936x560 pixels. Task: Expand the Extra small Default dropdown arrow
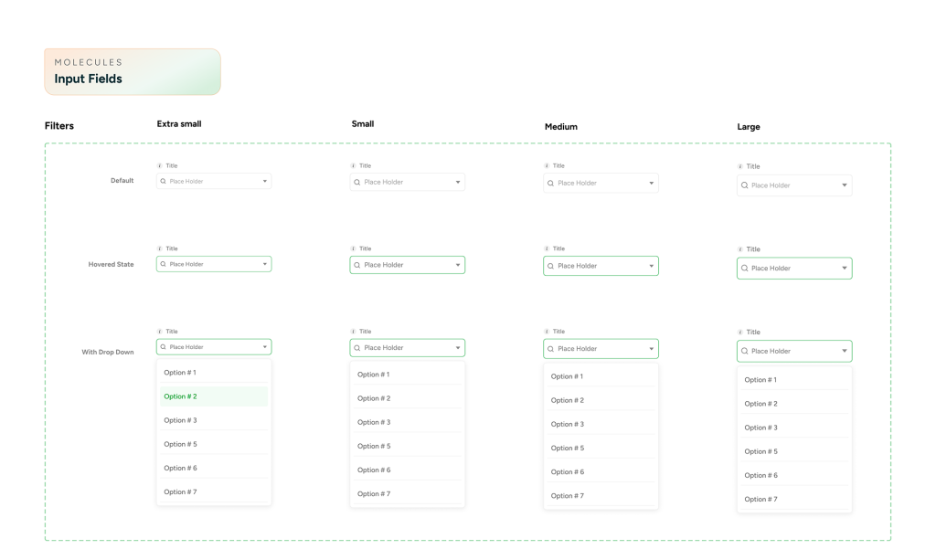265,182
